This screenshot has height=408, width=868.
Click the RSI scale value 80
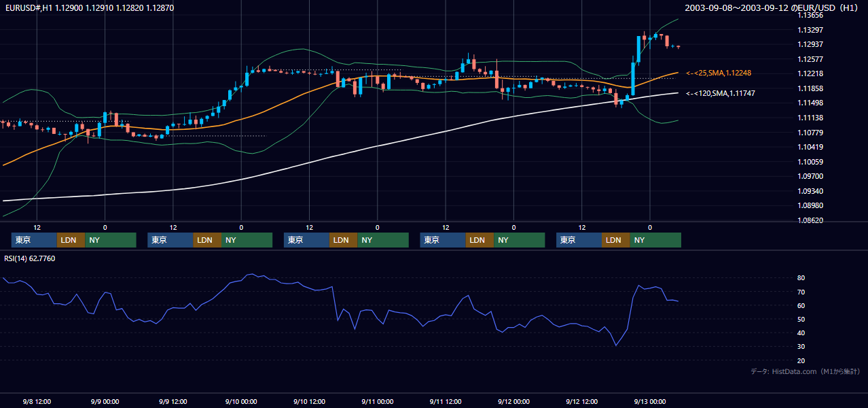click(x=801, y=278)
